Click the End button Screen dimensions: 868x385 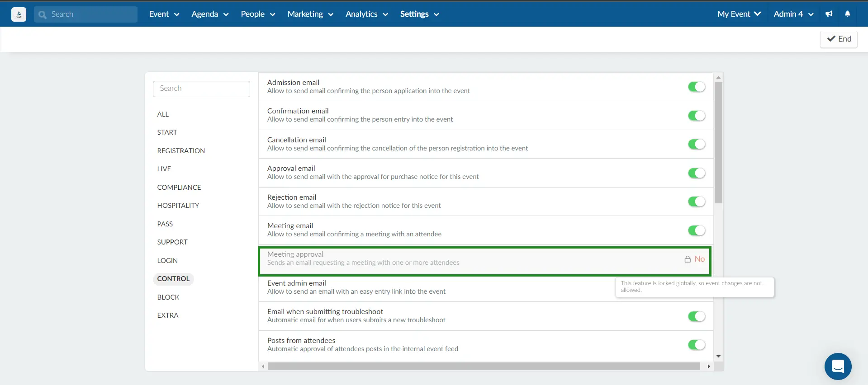(839, 39)
